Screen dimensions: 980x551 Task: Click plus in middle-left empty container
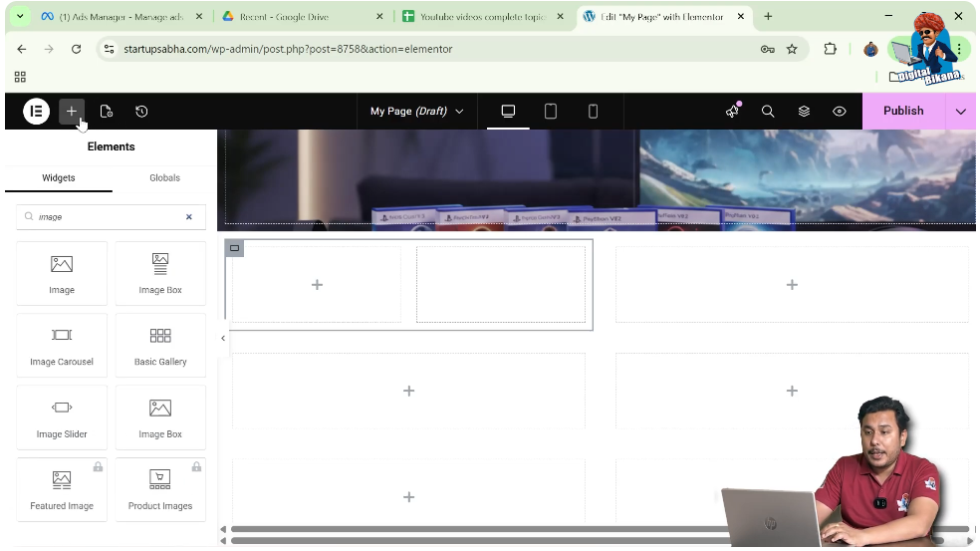(x=408, y=391)
